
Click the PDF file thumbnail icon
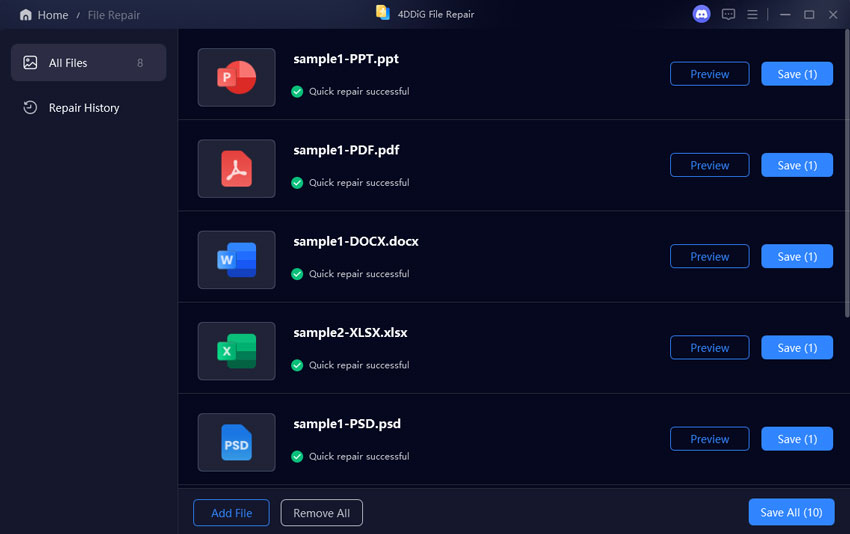click(x=236, y=169)
